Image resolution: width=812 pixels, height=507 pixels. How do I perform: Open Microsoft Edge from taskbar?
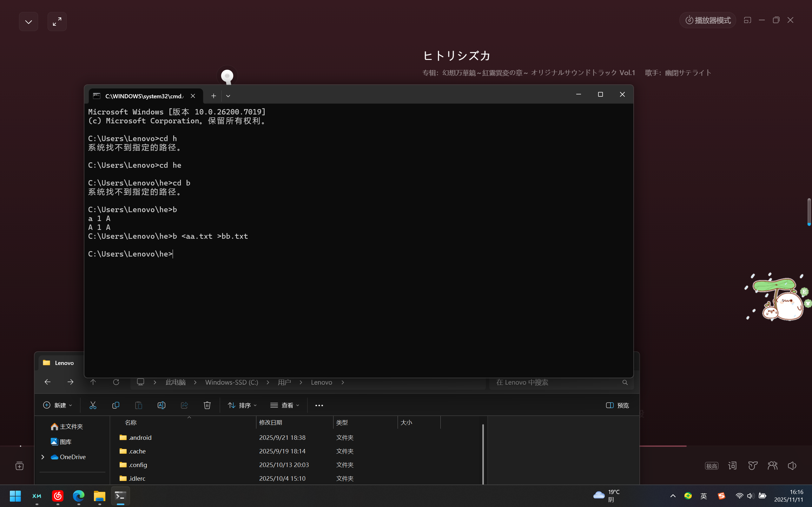coord(78,496)
